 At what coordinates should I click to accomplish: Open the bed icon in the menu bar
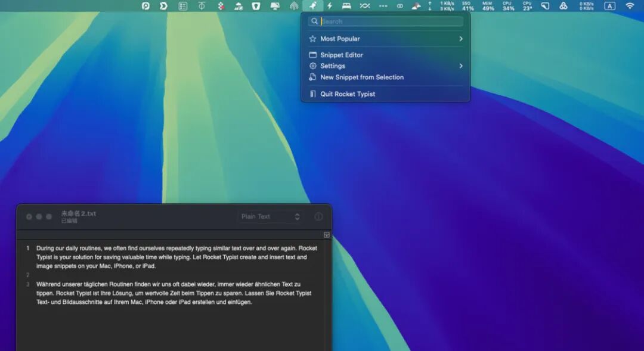click(346, 6)
